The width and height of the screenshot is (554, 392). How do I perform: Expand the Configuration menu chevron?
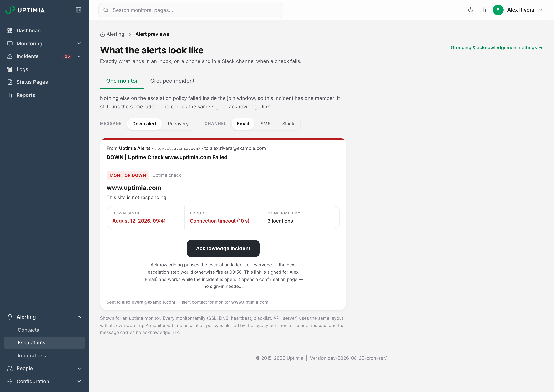coord(79,381)
